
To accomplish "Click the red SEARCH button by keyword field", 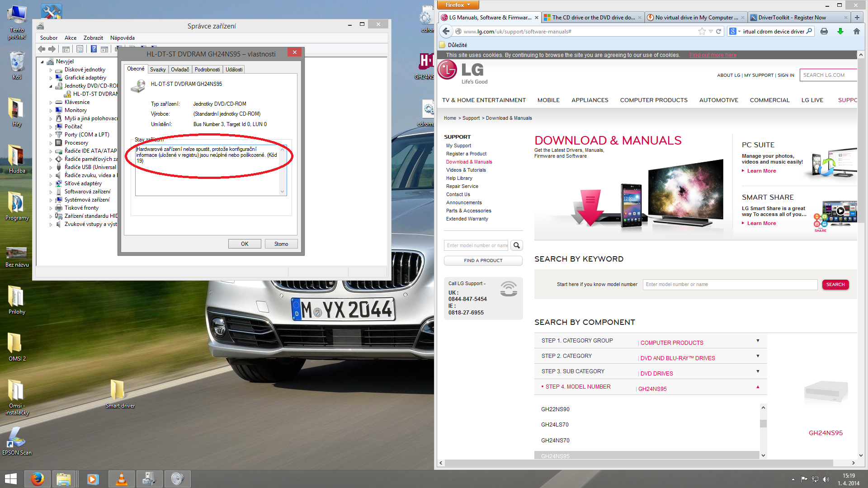I will (835, 285).
